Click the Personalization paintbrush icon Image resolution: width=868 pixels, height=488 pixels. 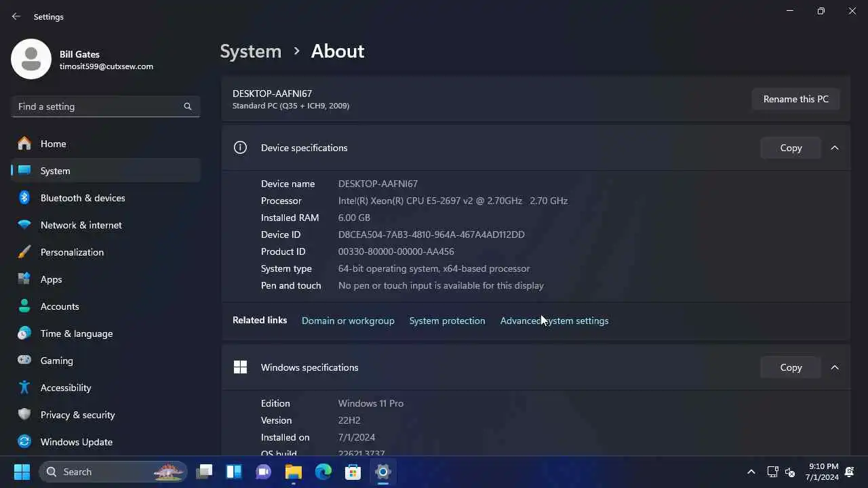click(x=24, y=252)
